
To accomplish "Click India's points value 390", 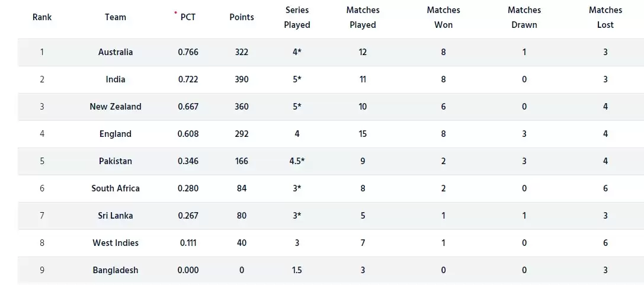I will pyautogui.click(x=242, y=79).
